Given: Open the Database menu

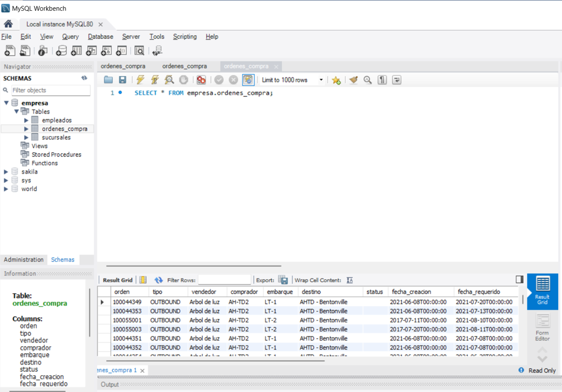Looking at the screenshot, I should pos(100,37).
